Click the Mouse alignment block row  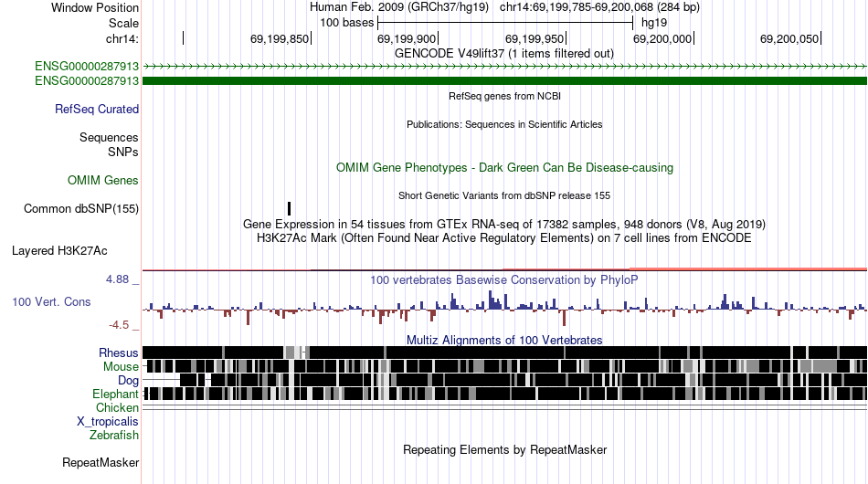pos(504,366)
